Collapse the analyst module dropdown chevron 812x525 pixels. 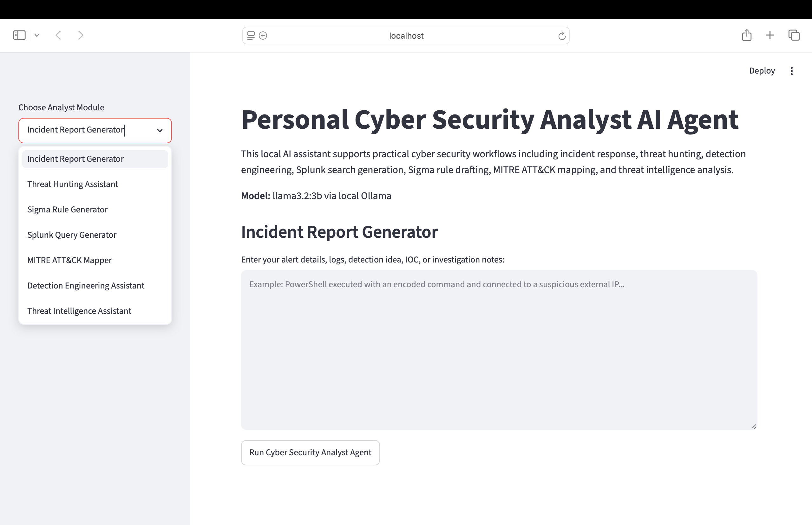pos(160,131)
